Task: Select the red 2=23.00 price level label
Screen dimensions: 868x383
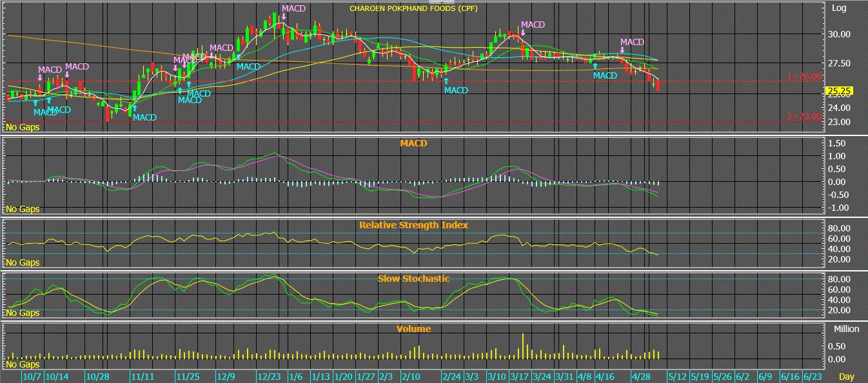Action: (804, 117)
